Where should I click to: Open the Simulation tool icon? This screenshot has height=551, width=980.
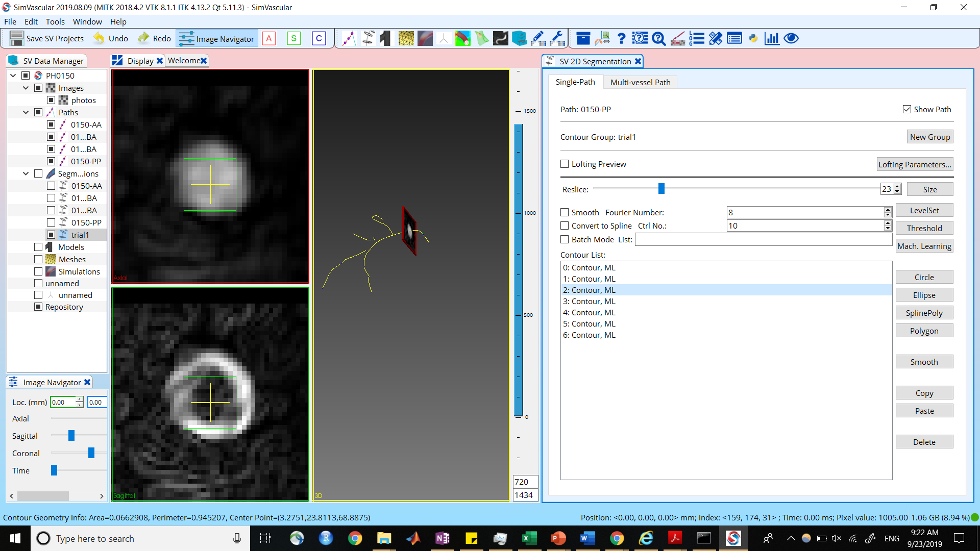coord(425,38)
